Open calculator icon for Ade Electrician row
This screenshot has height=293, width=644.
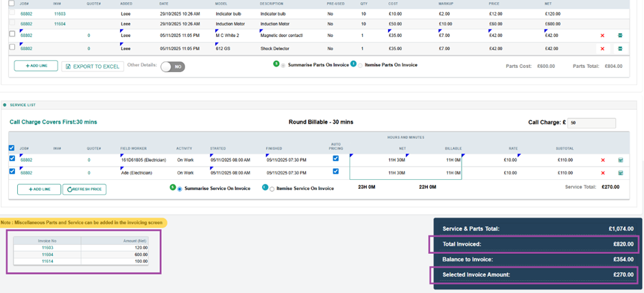[620, 173]
